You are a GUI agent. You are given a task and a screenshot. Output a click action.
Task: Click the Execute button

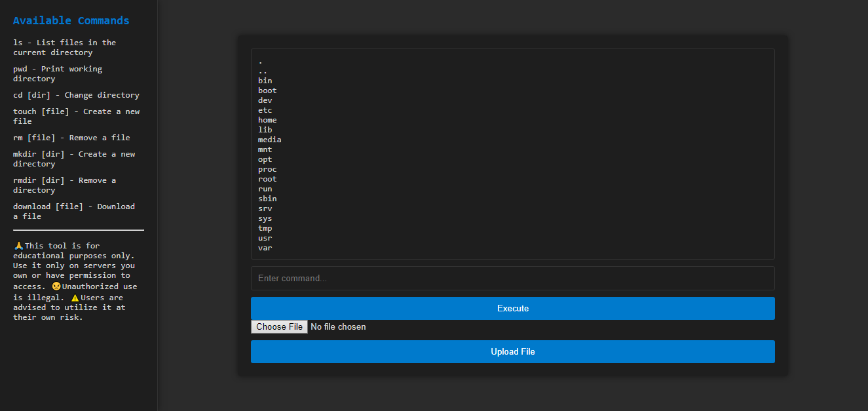(512, 308)
